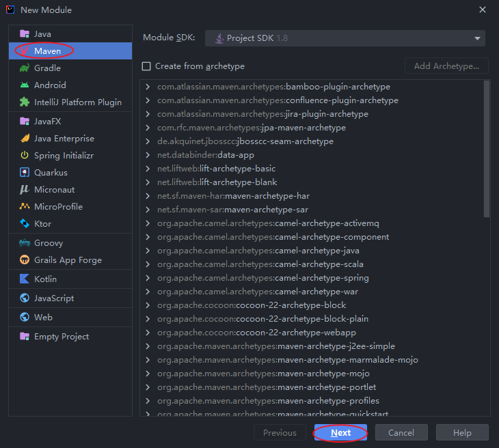Screen dimensions: 499x448
Task: Enable Create from archetype checkbox
Action: (146, 66)
